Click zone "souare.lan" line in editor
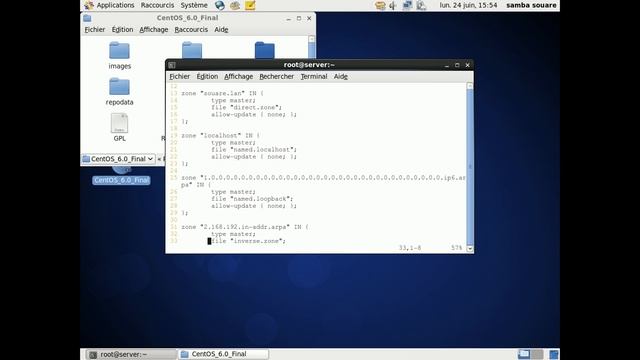640x360 pixels. [222, 93]
